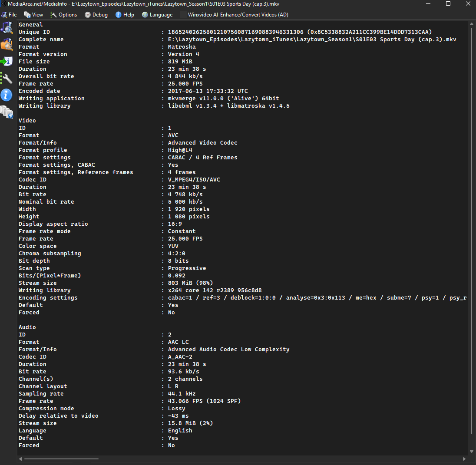Click the 'Audio' section heading
The image size is (476, 465).
27,327
